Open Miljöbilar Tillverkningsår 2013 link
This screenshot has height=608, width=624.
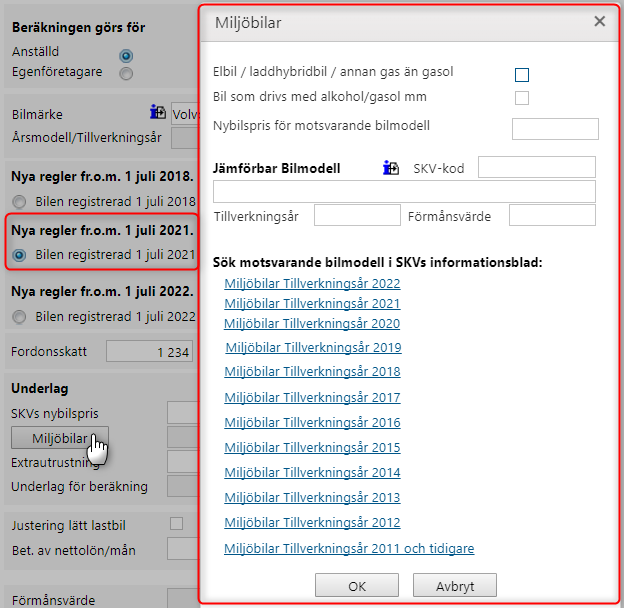312,498
